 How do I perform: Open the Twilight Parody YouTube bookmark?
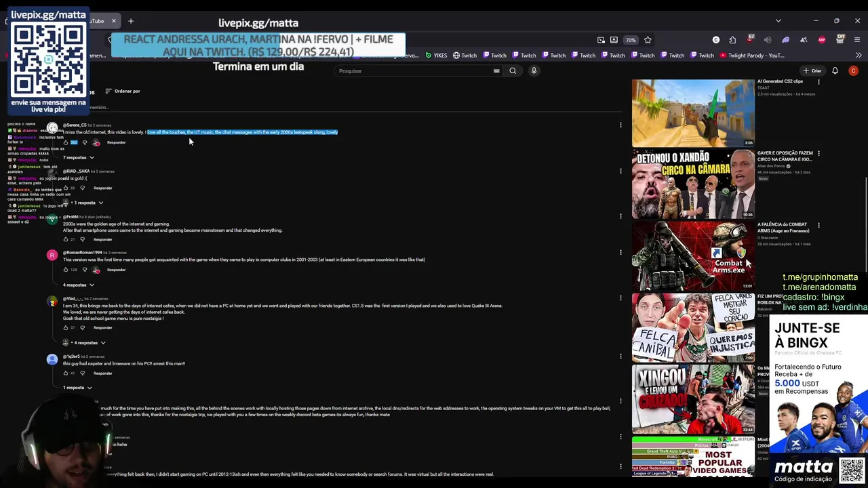pyautogui.click(x=752, y=56)
